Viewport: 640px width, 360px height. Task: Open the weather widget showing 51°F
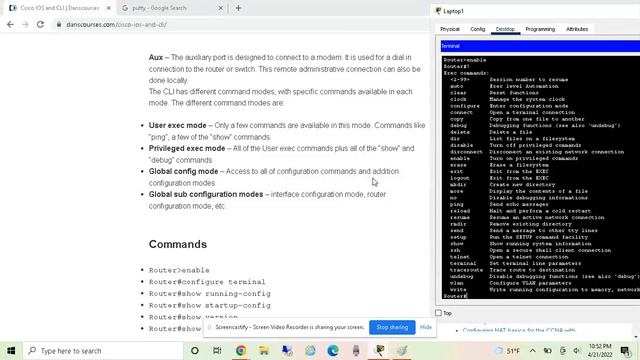[507, 351]
